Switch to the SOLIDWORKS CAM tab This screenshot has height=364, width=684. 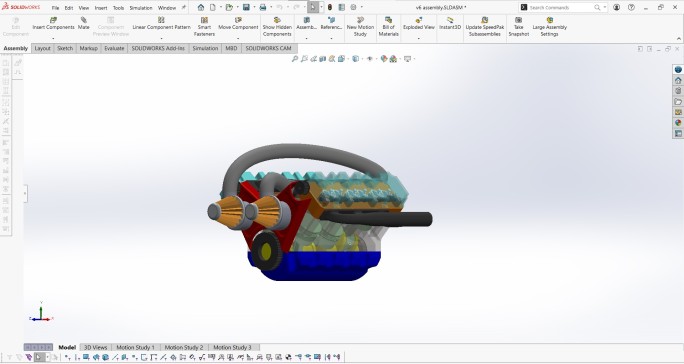click(268, 48)
